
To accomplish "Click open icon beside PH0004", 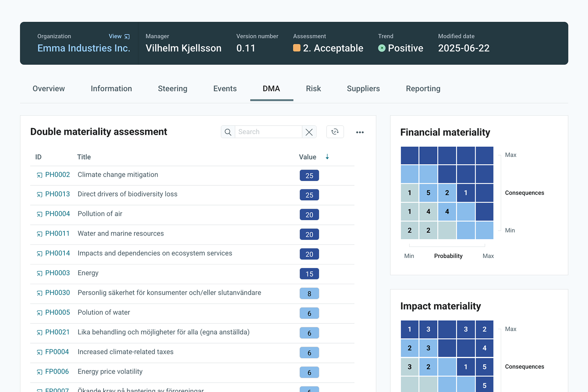I will coord(40,214).
